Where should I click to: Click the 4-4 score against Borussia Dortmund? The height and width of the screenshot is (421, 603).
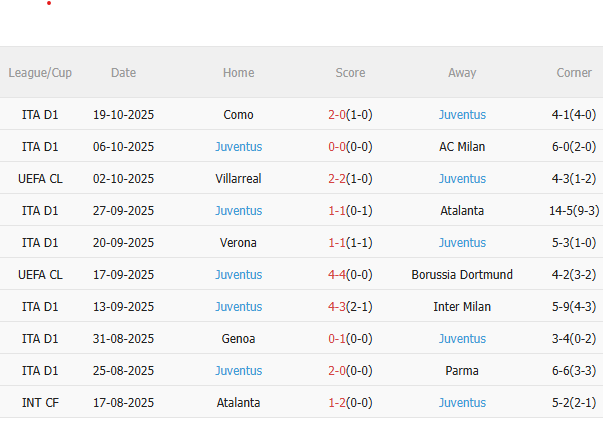click(337, 275)
